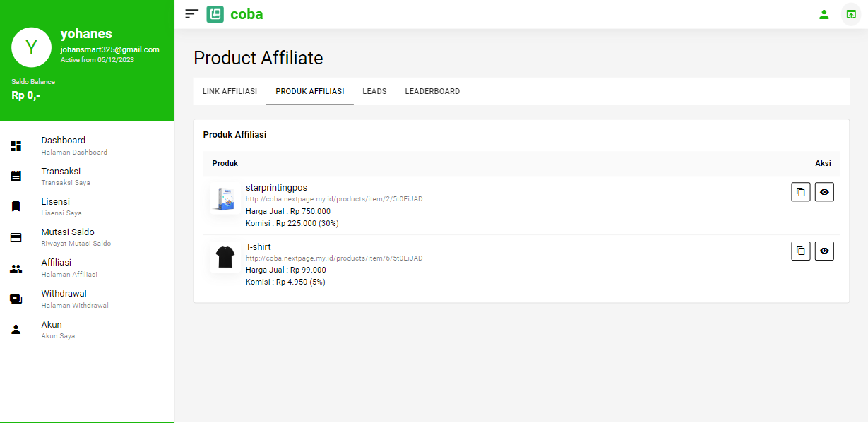Screen dimensions: 868x423
Task: Switch to the Leads tab
Action: coord(374,91)
